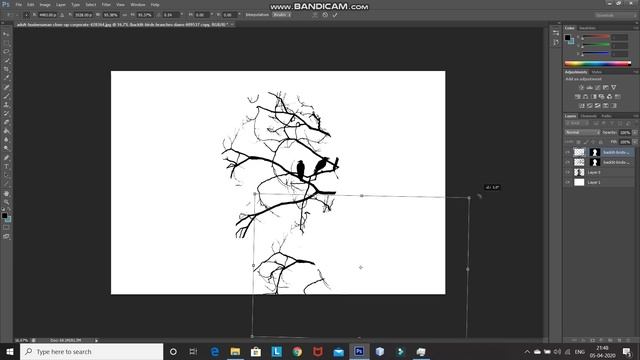The height and width of the screenshot is (360, 640).
Task: Select the Magic Wand tool
Action: [6, 60]
